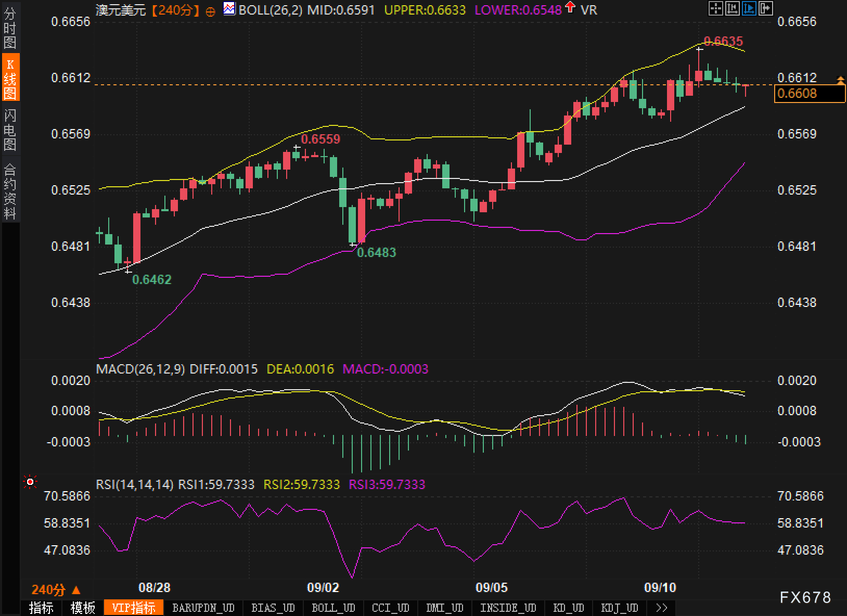Click the jump-to-start chart axis icon

733,8
